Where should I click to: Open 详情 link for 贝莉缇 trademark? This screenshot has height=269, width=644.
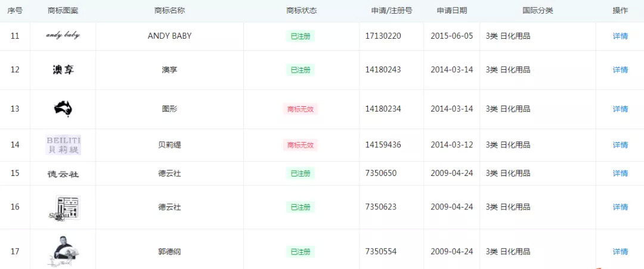[x=620, y=144]
